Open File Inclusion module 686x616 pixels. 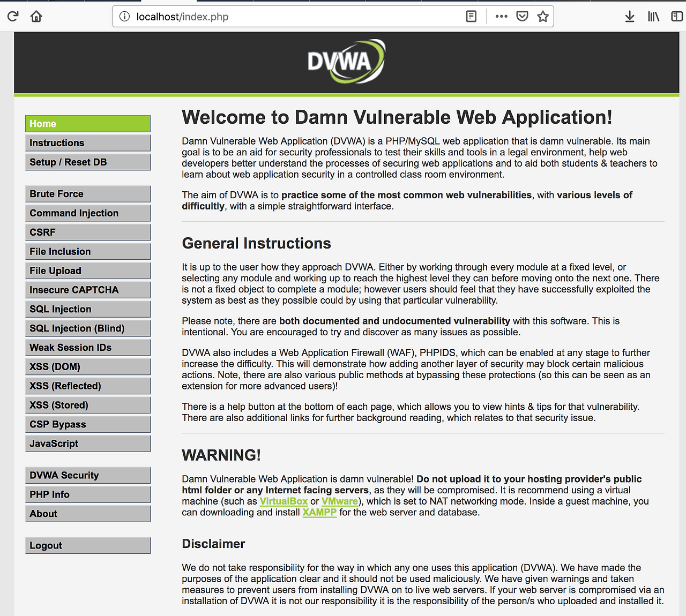pos(88,252)
